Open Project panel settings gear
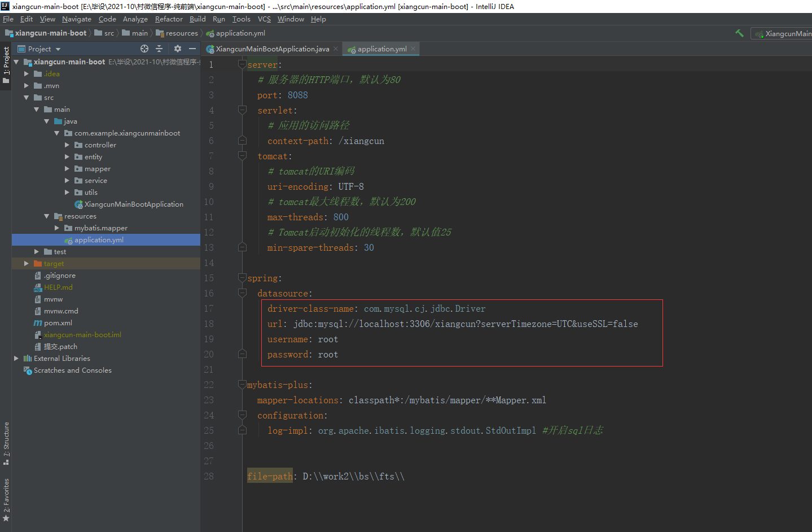812x532 pixels. [178, 49]
